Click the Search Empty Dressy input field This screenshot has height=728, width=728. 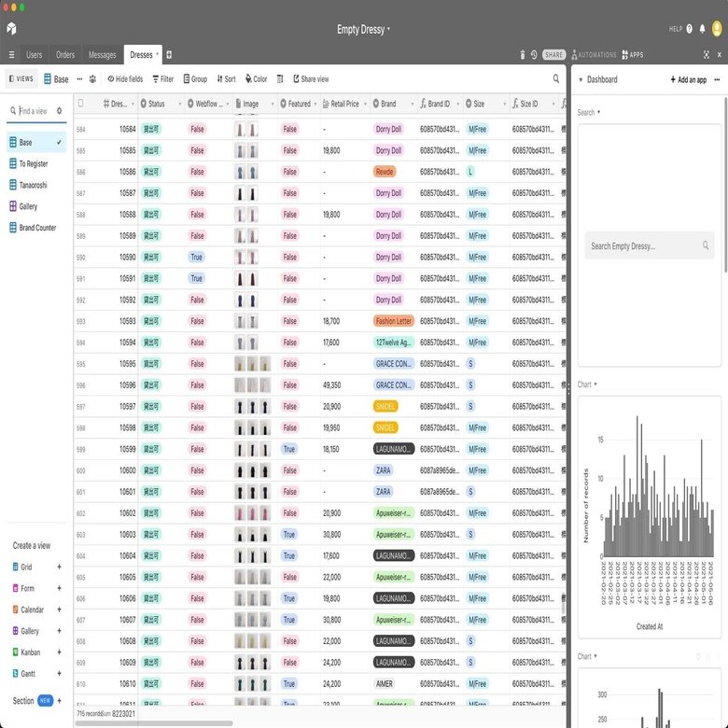coord(650,245)
